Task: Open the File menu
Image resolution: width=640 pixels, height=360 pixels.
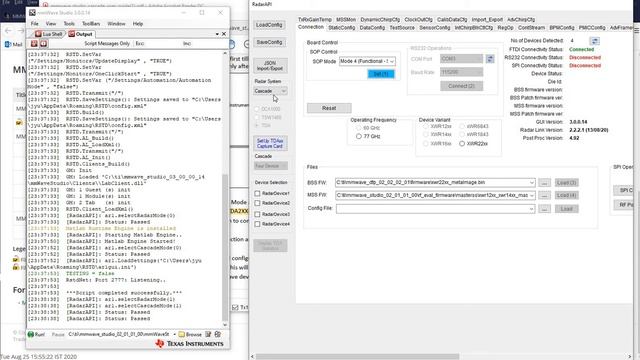Action: [x=35, y=24]
